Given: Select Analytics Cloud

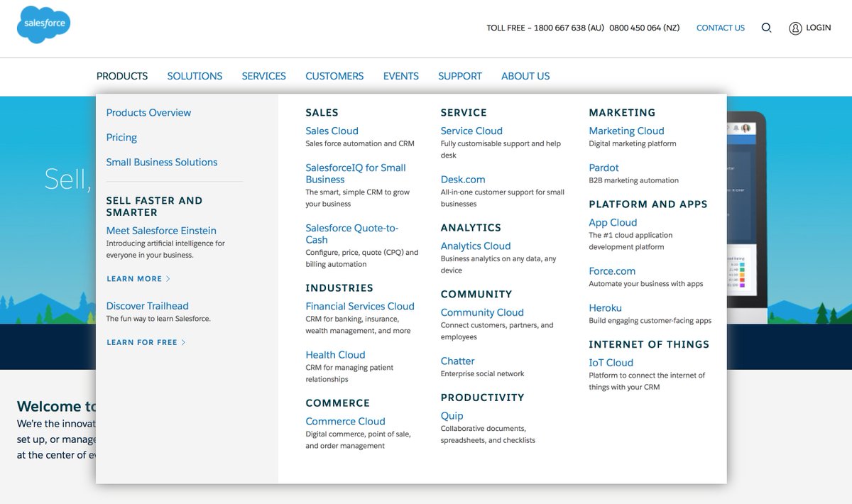Looking at the screenshot, I should (476, 246).
